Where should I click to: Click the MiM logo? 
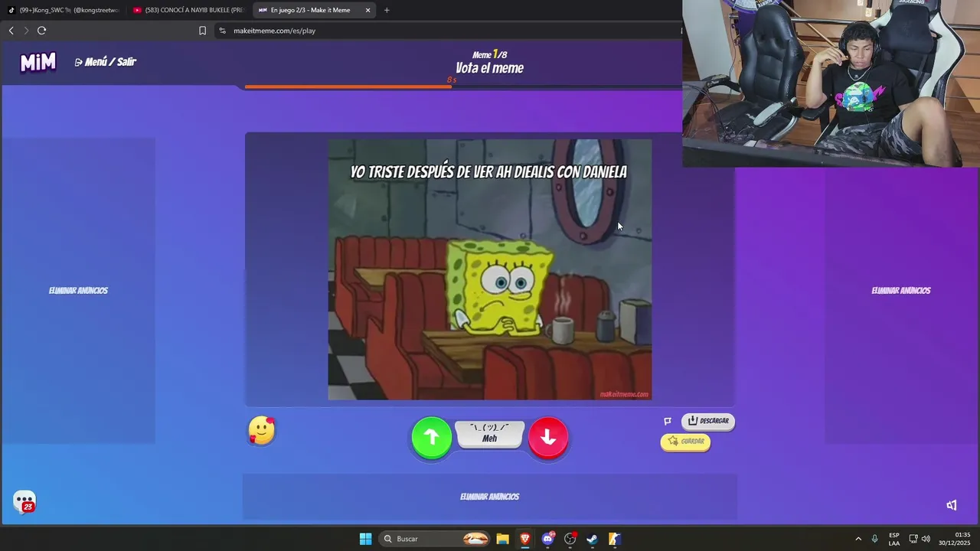(38, 62)
